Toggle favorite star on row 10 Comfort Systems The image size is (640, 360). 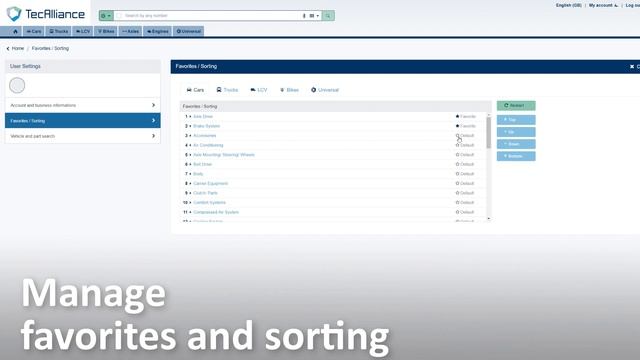(x=458, y=202)
